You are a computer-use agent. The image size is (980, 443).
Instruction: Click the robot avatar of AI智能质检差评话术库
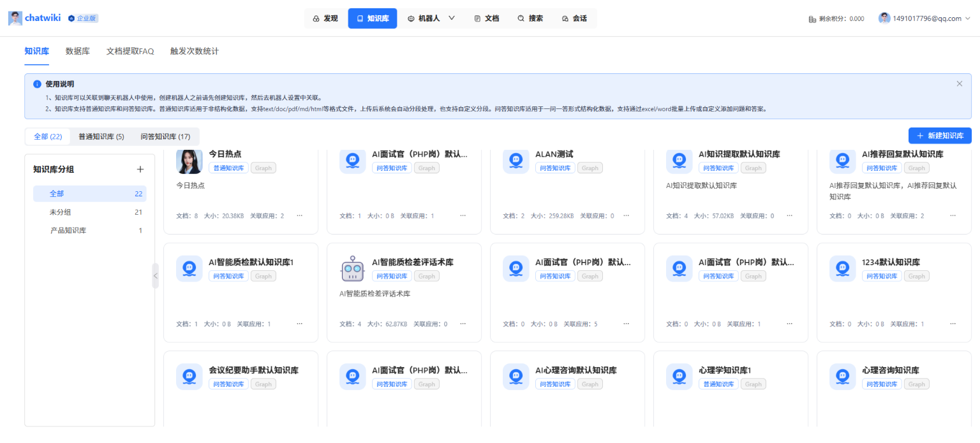[352, 269]
